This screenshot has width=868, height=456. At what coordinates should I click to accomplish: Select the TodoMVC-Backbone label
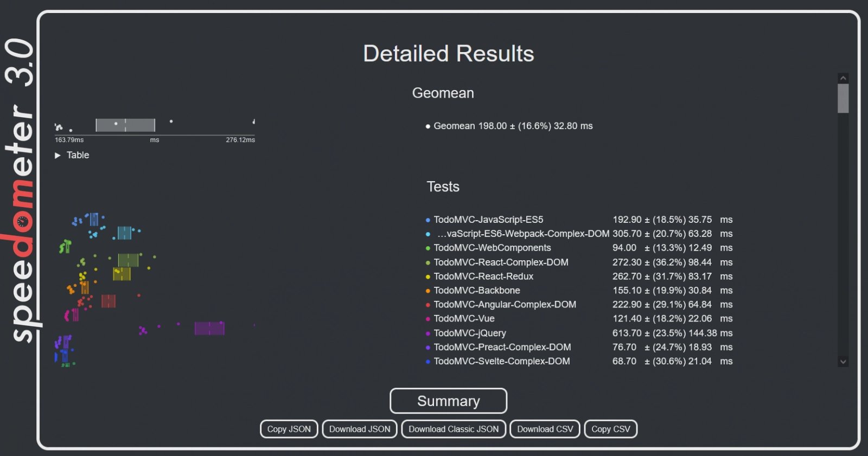pyautogui.click(x=477, y=290)
